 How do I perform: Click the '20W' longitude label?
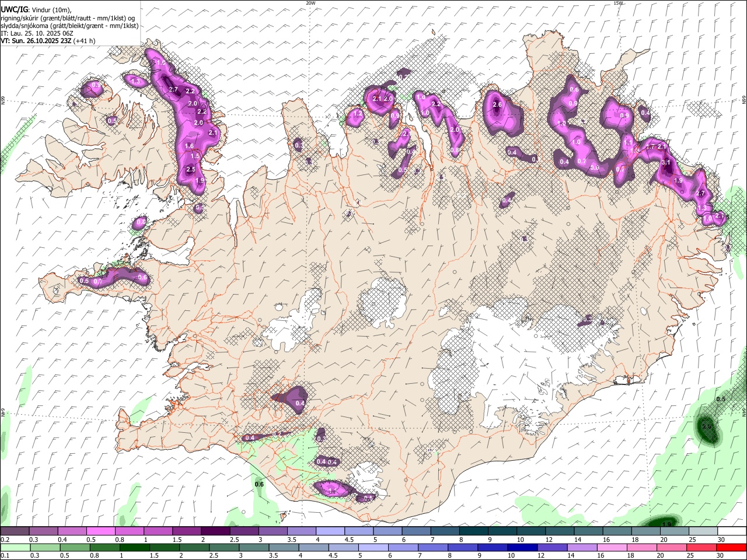tap(310, 3)
